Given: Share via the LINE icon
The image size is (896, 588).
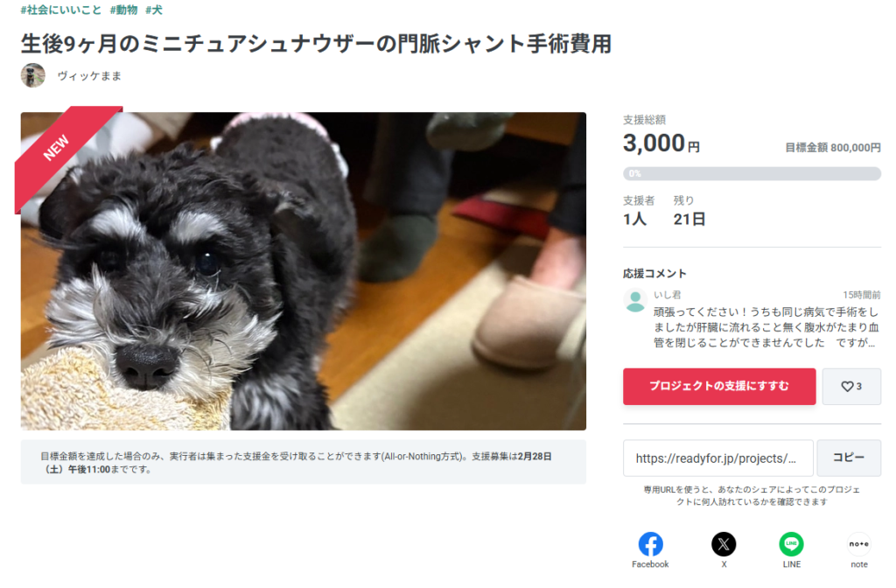Looking at the screenshot, I should pos(791,544).
